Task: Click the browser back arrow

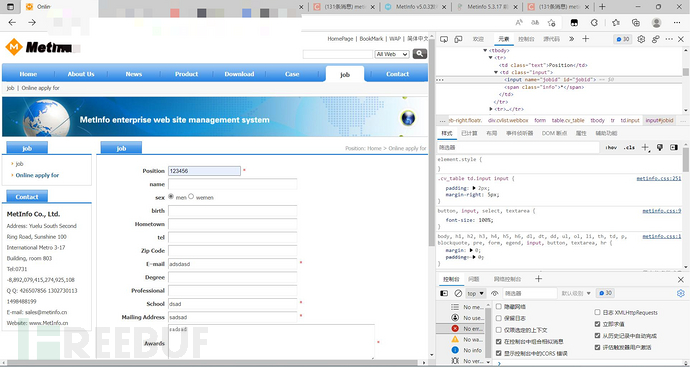Action: pyautogui.click(x=12, y=22)
